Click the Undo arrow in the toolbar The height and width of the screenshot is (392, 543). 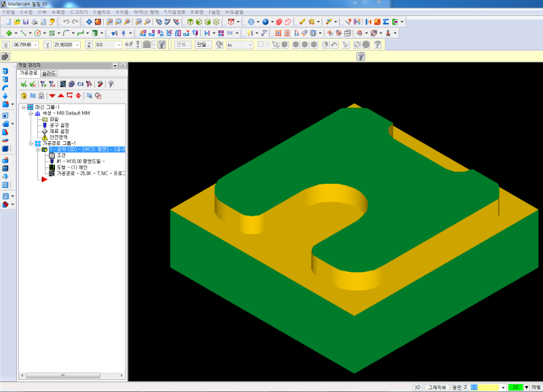(65, 22)
